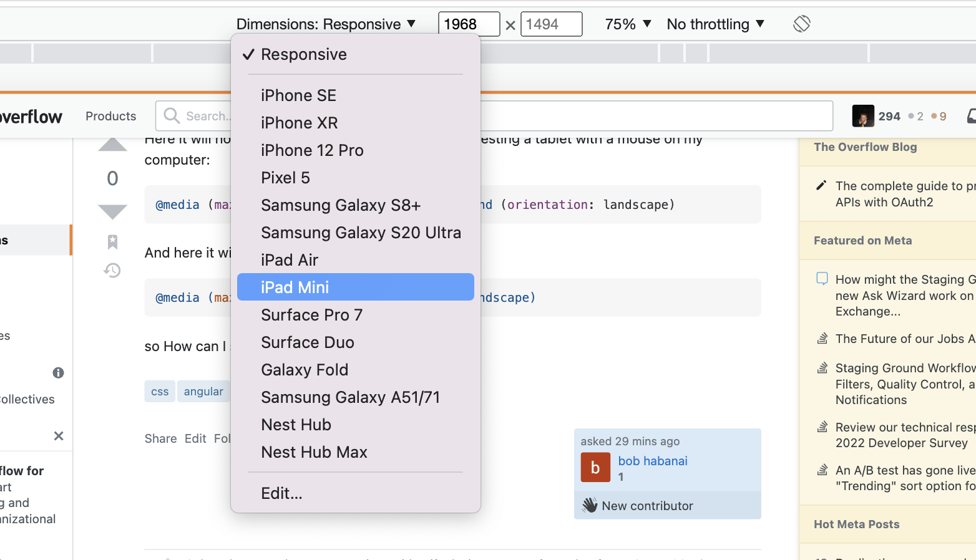Open the A/B test Trending sort post
The width and height of the screenshot is (976, 560).
tap(905, 478)
